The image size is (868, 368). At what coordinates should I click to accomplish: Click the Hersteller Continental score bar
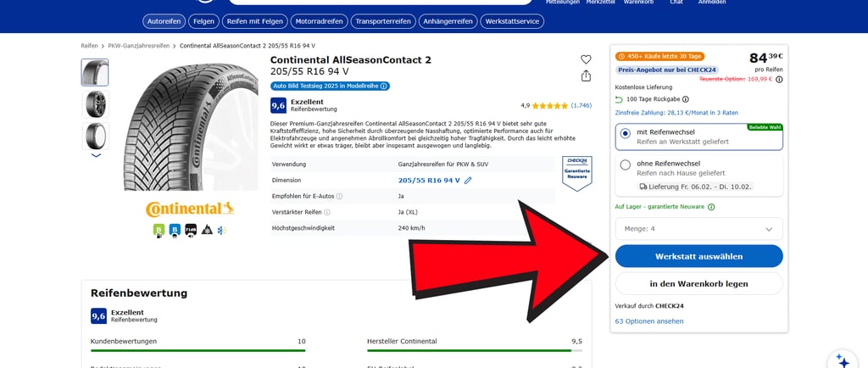coord(475,350)
